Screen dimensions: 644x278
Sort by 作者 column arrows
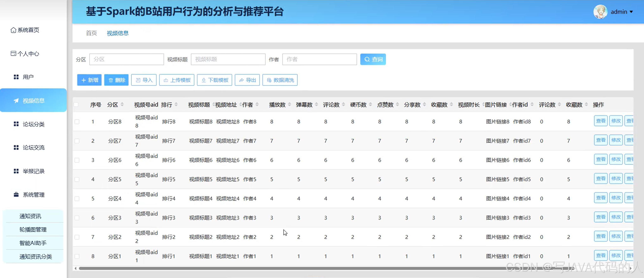click(x=257, y=105)
